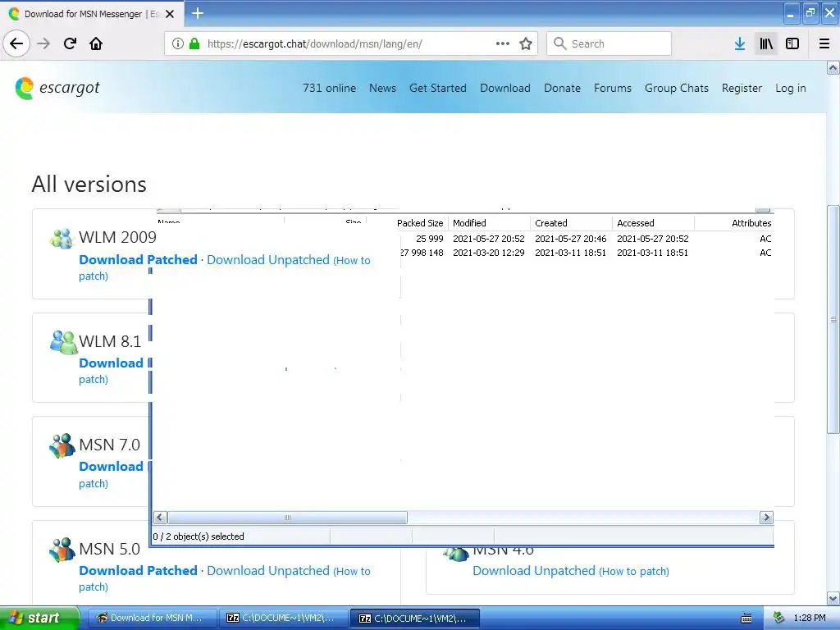
Task: Click the page scroll up arrow
Action: coord(833,67)
